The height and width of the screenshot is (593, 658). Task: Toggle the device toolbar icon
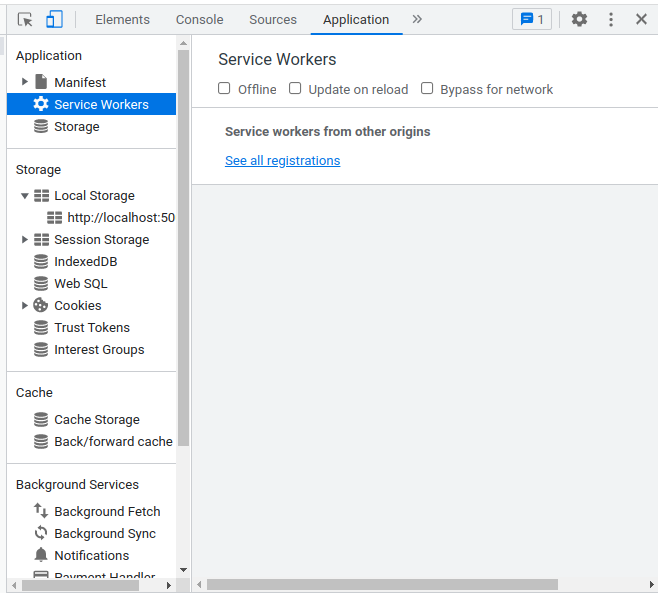(54, 19)
